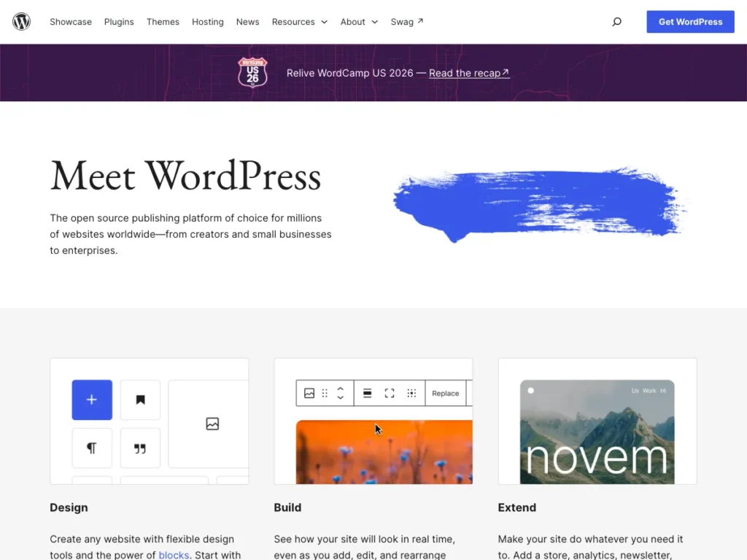Click the image placeholder icon in Design card
747x560 pixels.
coord(212,424)
